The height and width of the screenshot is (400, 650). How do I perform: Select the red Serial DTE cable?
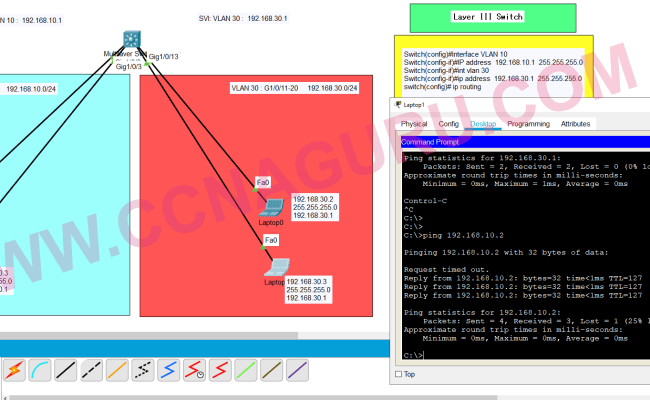pyautogui.click(x=220, y=370)
